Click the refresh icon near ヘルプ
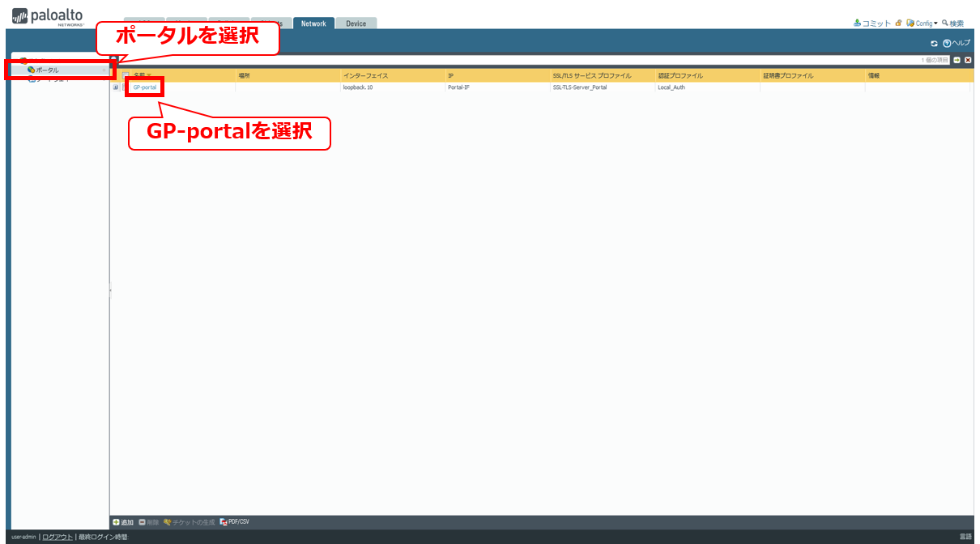 coord(934,43)
